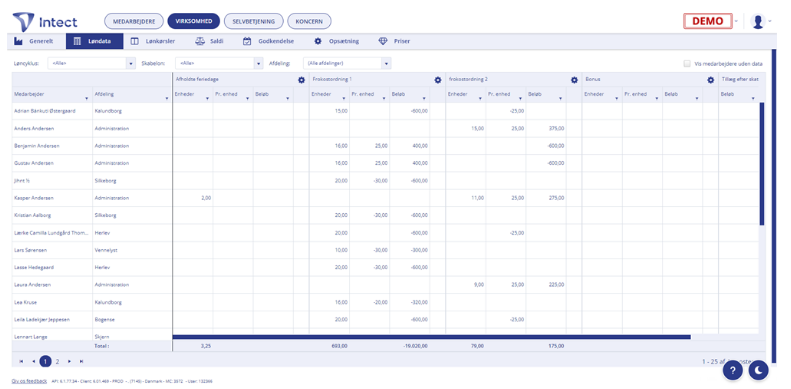Open page 2 of the table
This screenshot has width=791, height=389.
coord(58,361)
